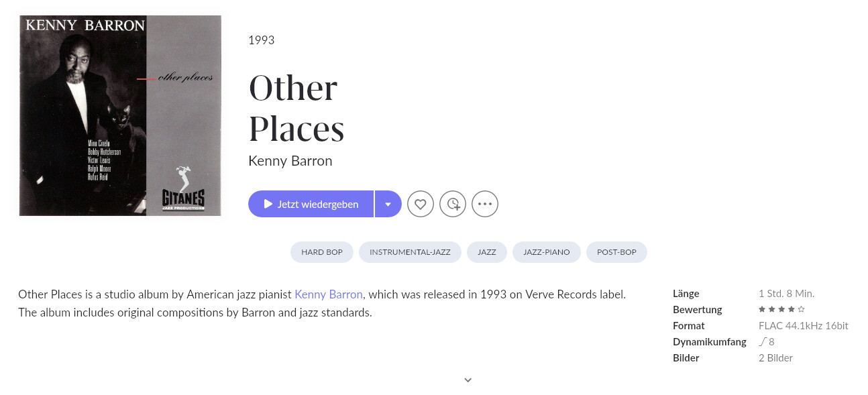Select the JAZZ-PIANO genre tag
The image size is (868, 395).
[547, 252]
